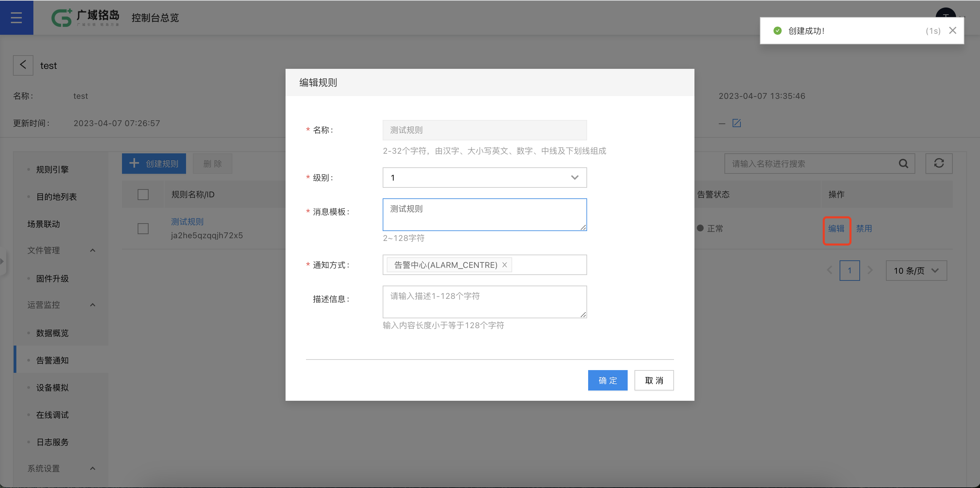Viewport: 980px width, 488px height.
Task: Open the 通知方式 multi-select field
Action: [x=484, y=265]
